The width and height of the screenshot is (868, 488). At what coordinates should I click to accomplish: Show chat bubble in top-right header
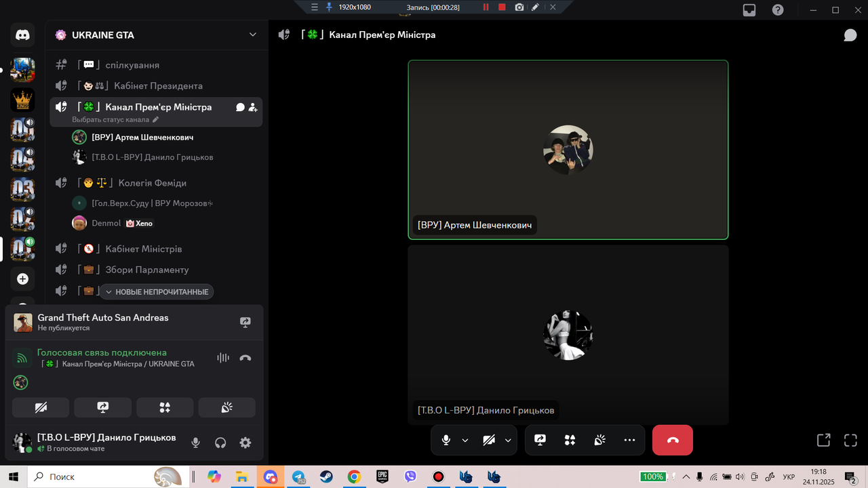(850, 35)
